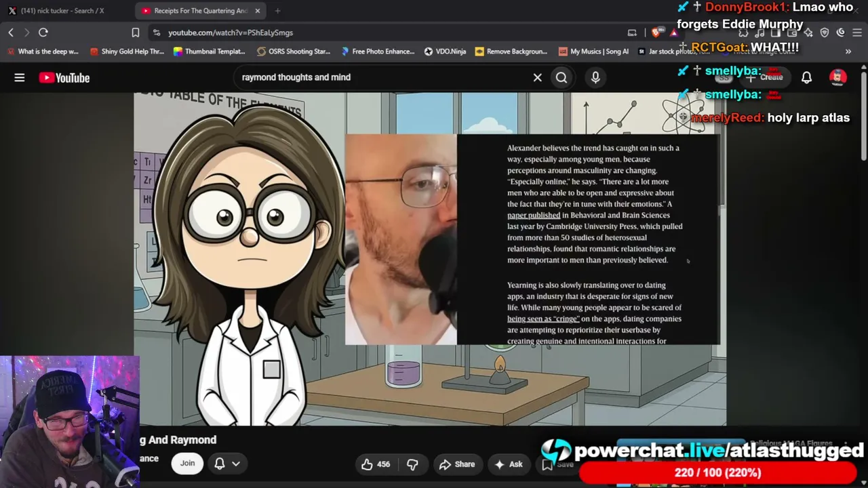The image size is (868, 488).
Task: Bookmark this page in address bar
Action: tap(136, 33)
